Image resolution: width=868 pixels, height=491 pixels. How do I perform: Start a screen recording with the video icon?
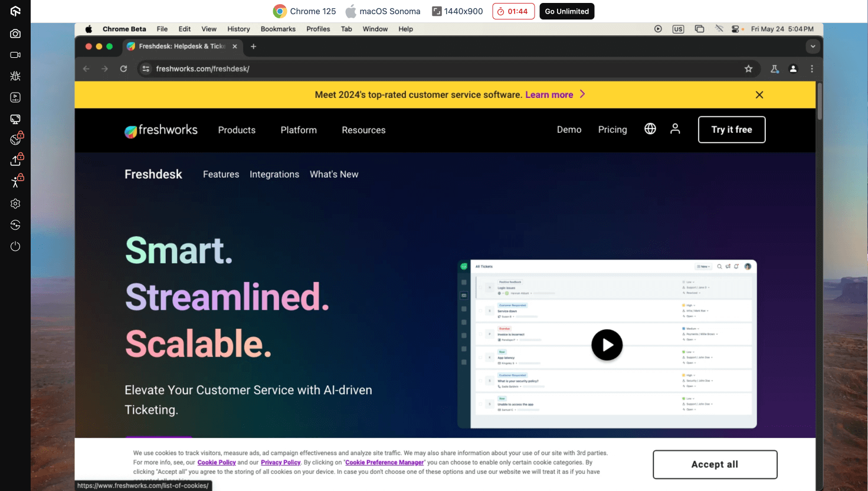tap(15, 54)
